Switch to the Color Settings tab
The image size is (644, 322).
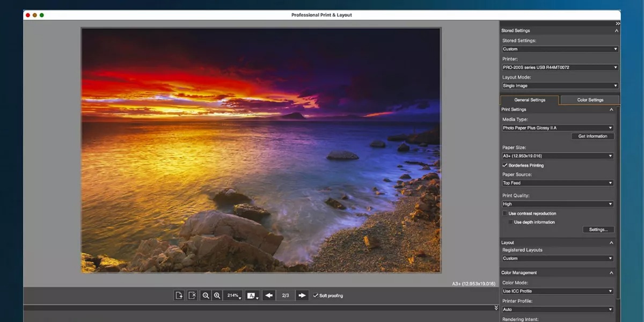click(590, 100)
